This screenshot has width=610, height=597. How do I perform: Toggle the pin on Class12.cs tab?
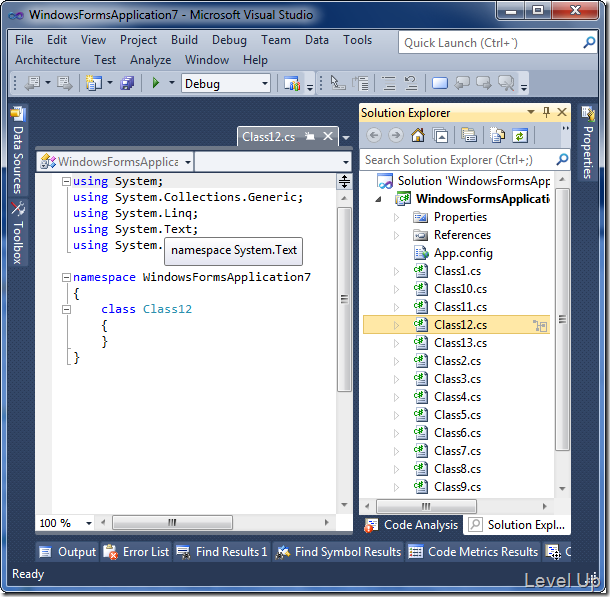click(x=310, y=137)
